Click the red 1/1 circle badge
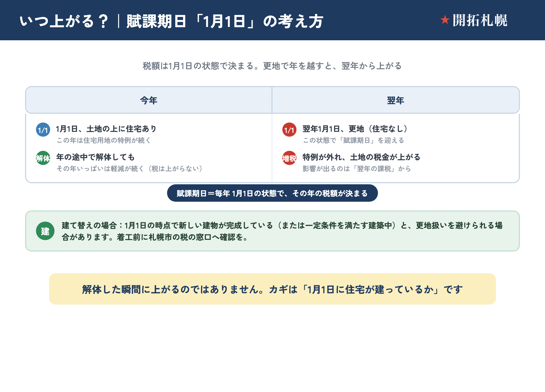The height and width of the screenshot is (392, 545). (x=289, y=130)
